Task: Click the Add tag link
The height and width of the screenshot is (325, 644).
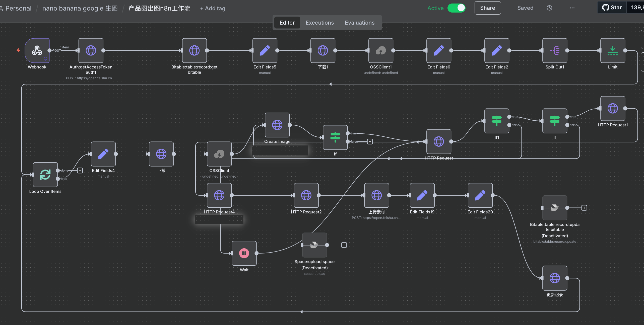Action: pyautogui.click(x=213, y=9)
